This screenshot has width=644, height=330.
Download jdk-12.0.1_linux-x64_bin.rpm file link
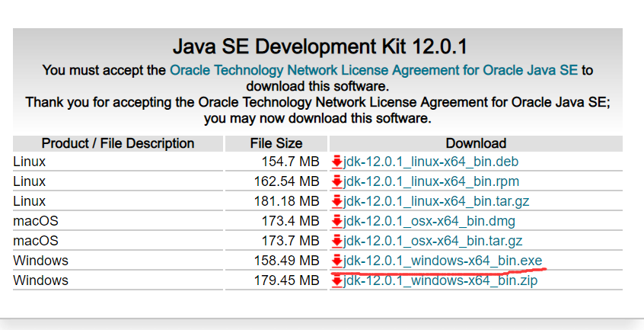point(432,181)
